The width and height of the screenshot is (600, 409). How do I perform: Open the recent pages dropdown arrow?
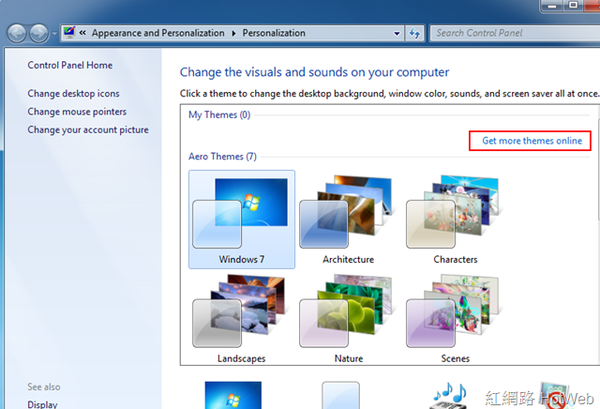[x=54, y=34]
